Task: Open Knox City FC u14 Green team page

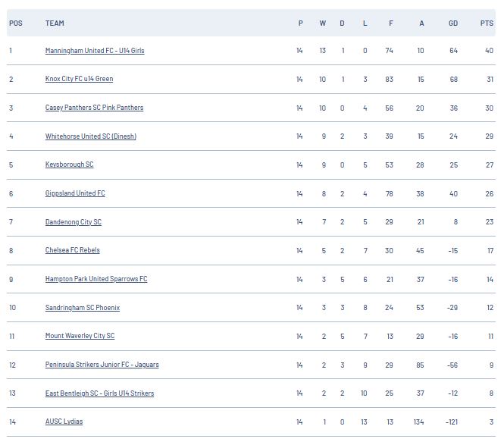Action: tap(79, 79)
